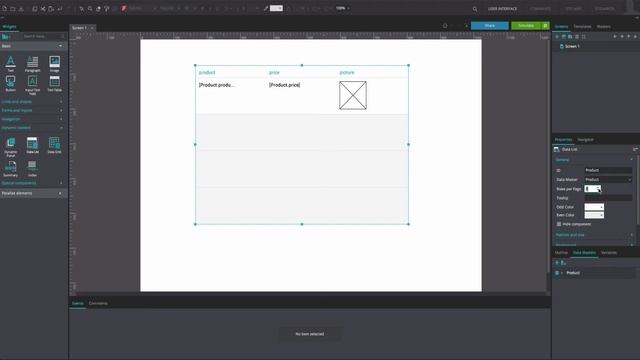The image size is (640, 360).
Task: Click the new file toolbar icon
Action: pos(4,9)
